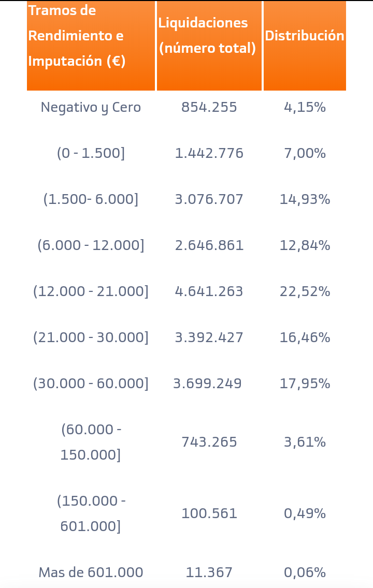Select the 3.392.427 liquidaciones cell
This screenshot has height=588, width=373.
coord(209,337)
